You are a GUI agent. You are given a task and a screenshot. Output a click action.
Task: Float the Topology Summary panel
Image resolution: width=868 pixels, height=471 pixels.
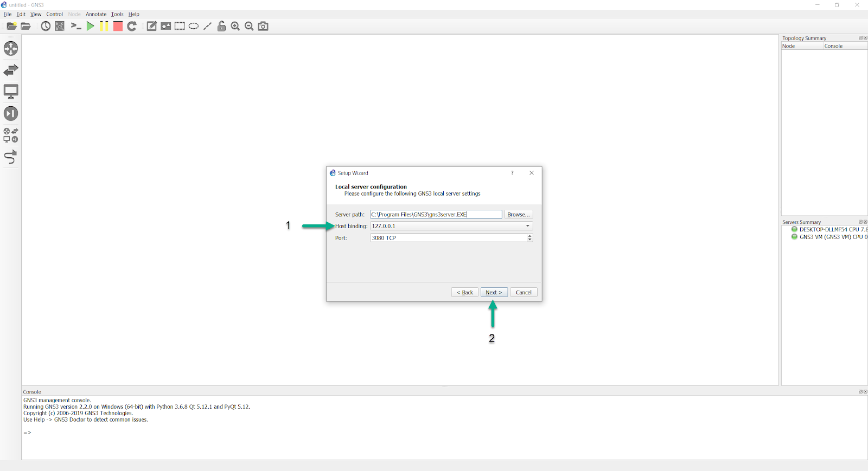pyautogui.click(x=860, y=38)
